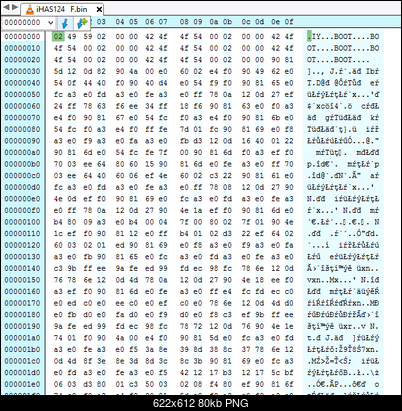Click row offset 00000040
The image size is (402, 411).
(22, 83)
